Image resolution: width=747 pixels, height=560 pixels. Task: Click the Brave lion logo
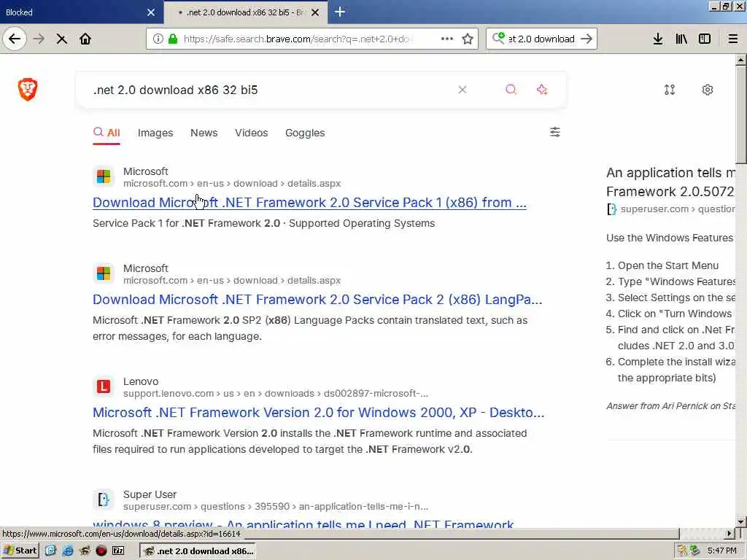[28, 90]
